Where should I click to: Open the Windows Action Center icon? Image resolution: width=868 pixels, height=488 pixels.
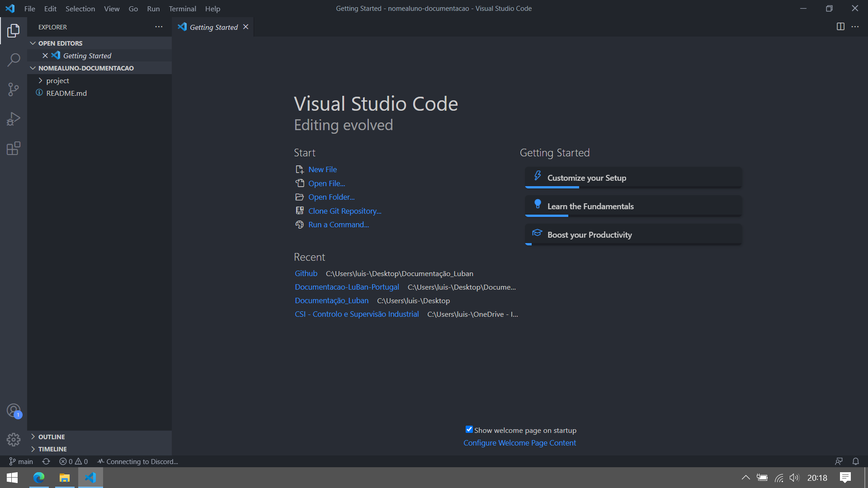[845, 478]
